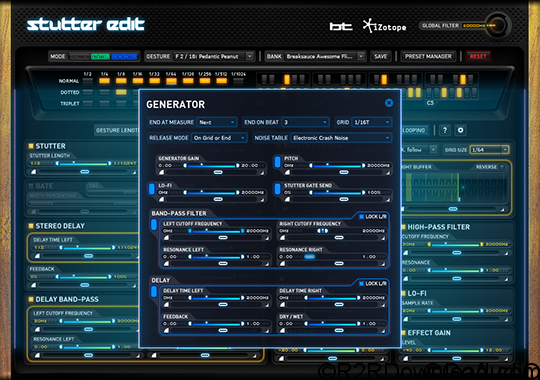Click the red RESET button
Screen dimensions: 540x380
pos(478,56)
